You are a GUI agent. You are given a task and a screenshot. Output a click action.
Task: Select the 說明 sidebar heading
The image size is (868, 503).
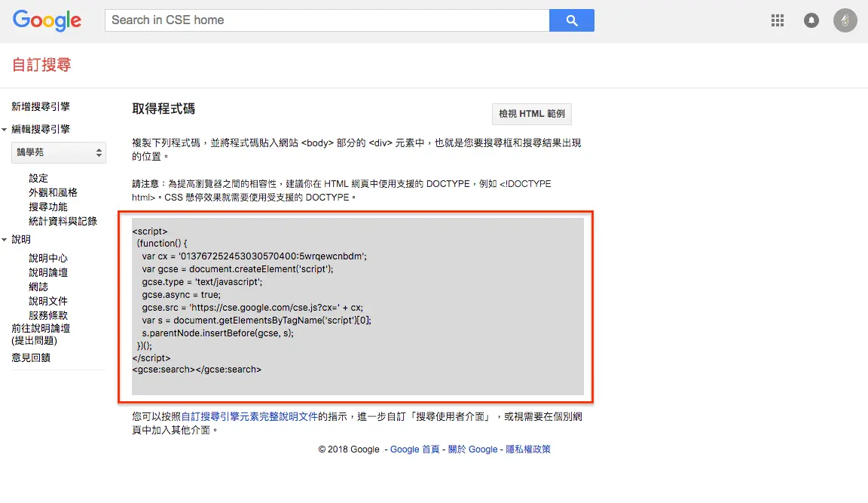pyautogui.click(x=21, y=239)
